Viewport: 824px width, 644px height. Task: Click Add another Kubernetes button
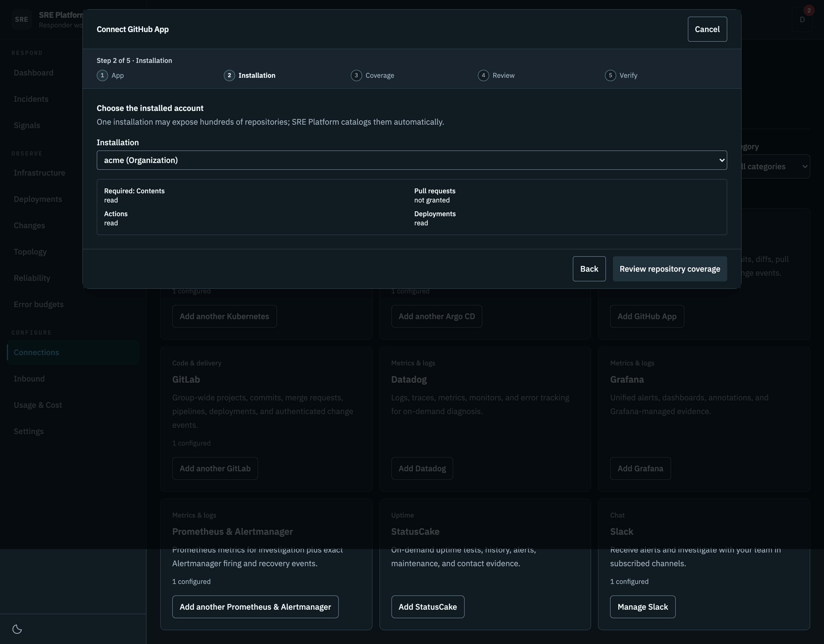225,316
